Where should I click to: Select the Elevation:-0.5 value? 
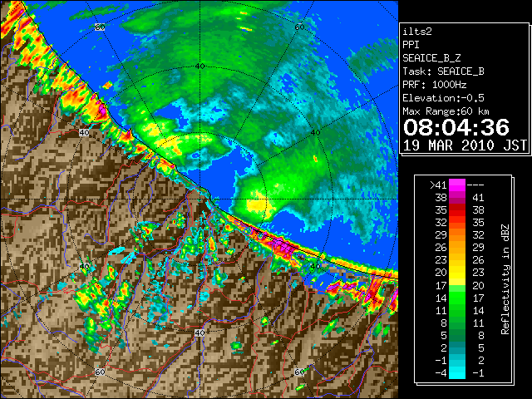443,98
